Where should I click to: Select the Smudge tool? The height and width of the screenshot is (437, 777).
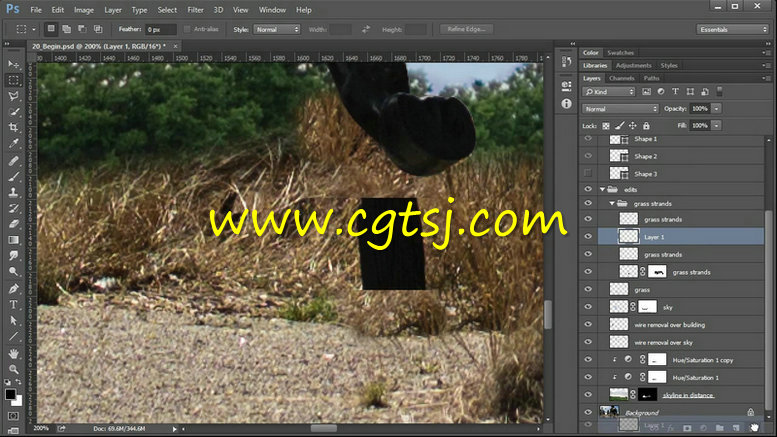click(x=13, y=256)
